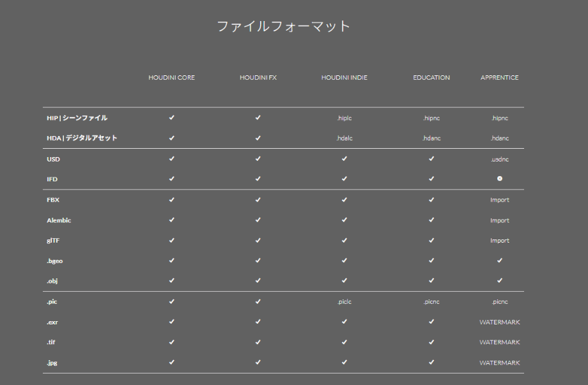Click the APPRENTICE column header
The image size is (588, 385).
500,78
